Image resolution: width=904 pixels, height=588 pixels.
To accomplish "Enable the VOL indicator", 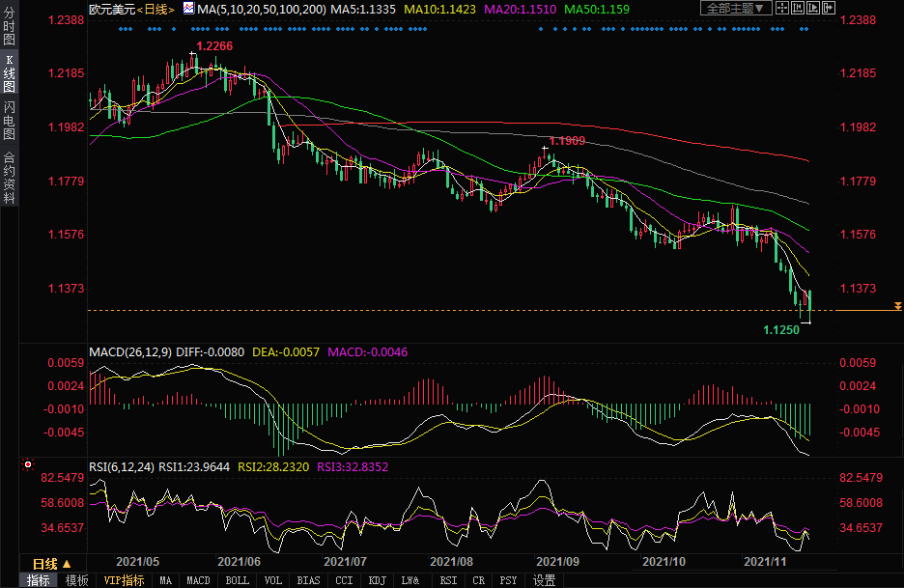I will coord(273,580).
